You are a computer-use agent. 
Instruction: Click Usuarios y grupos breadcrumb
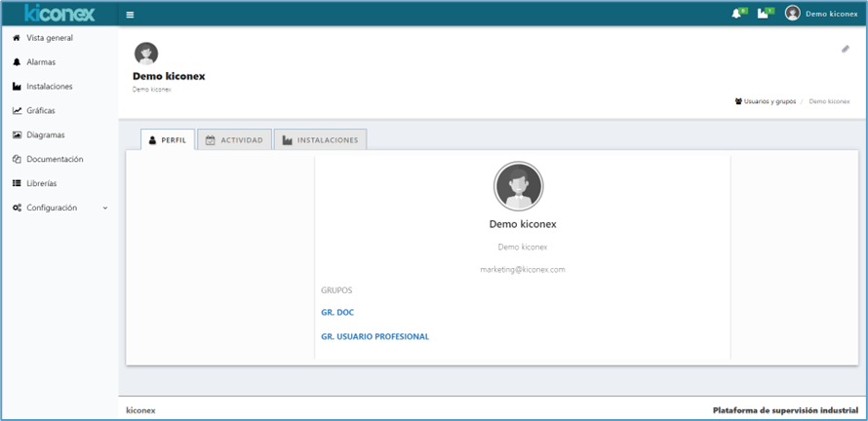click(x=769, y=101)
